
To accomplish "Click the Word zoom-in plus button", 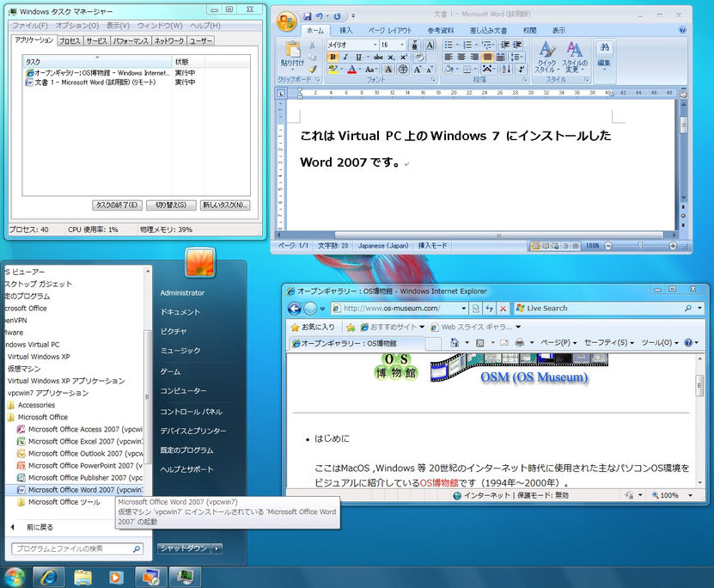I will point(673,246).
